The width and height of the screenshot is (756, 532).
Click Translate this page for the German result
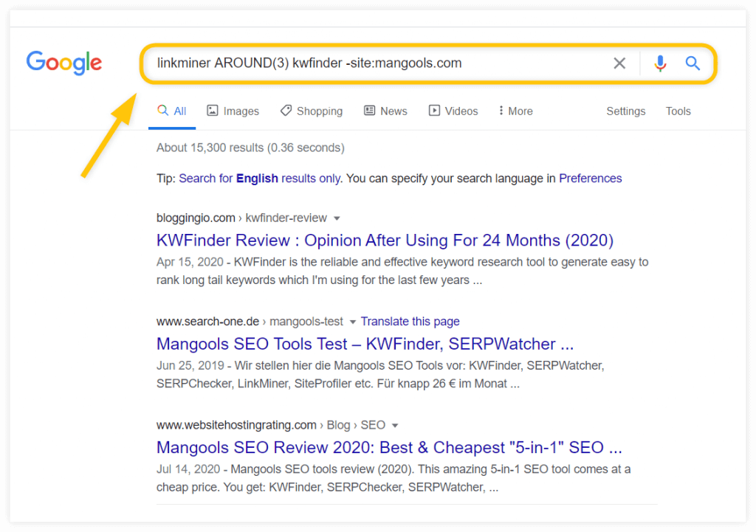pyautogui.click(x=410, y=322)
